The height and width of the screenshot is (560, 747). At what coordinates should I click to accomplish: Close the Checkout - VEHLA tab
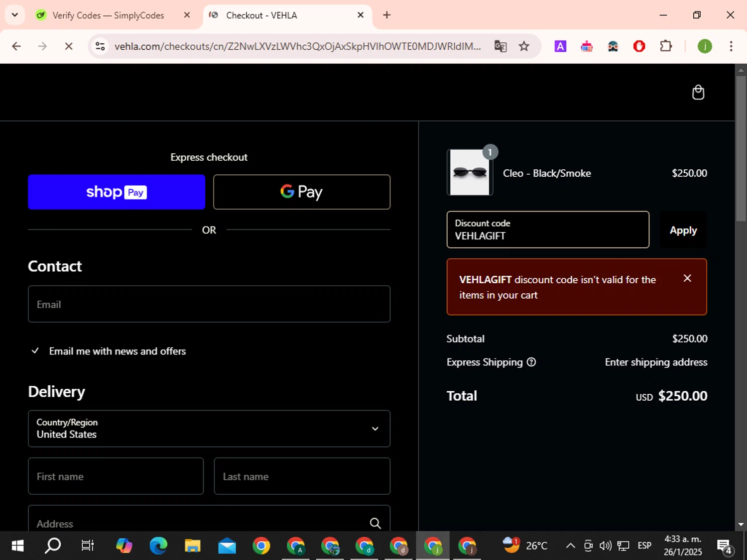pos(361,15)
